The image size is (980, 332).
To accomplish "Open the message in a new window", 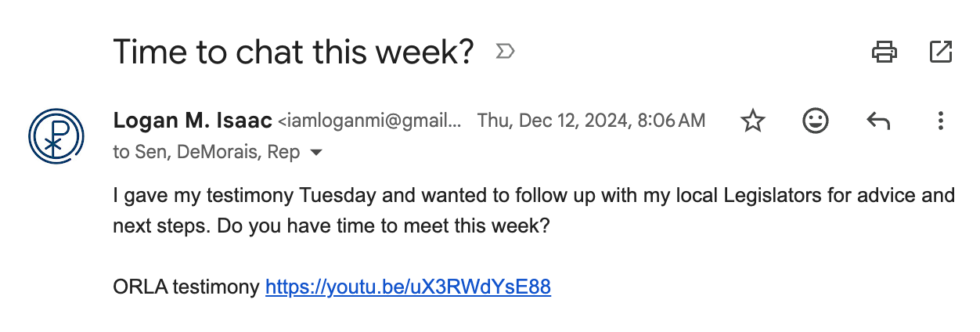I will pos(940,52).
